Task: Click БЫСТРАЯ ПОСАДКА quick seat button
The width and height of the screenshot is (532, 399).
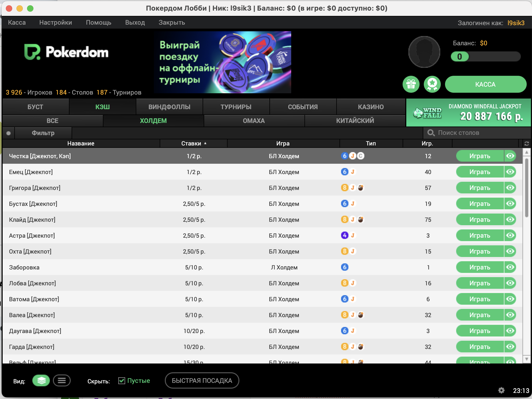Action: pyautogui.click(x=202, y=380)
